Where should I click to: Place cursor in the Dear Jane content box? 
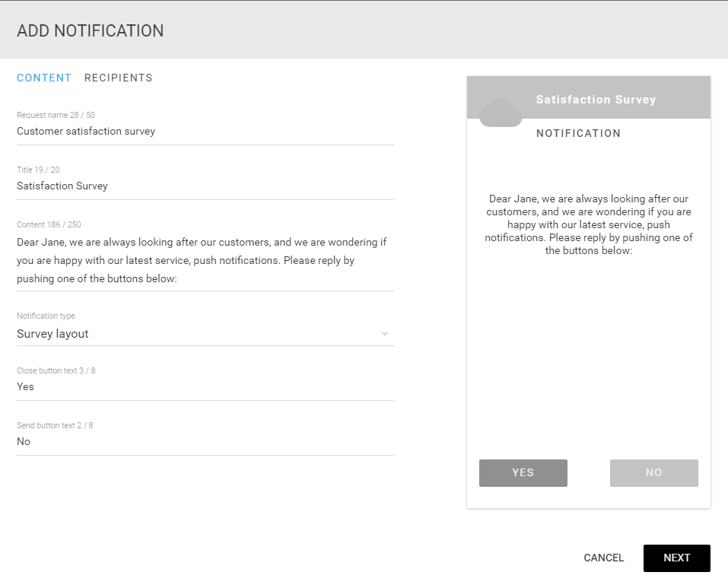(x=205, y=260)
